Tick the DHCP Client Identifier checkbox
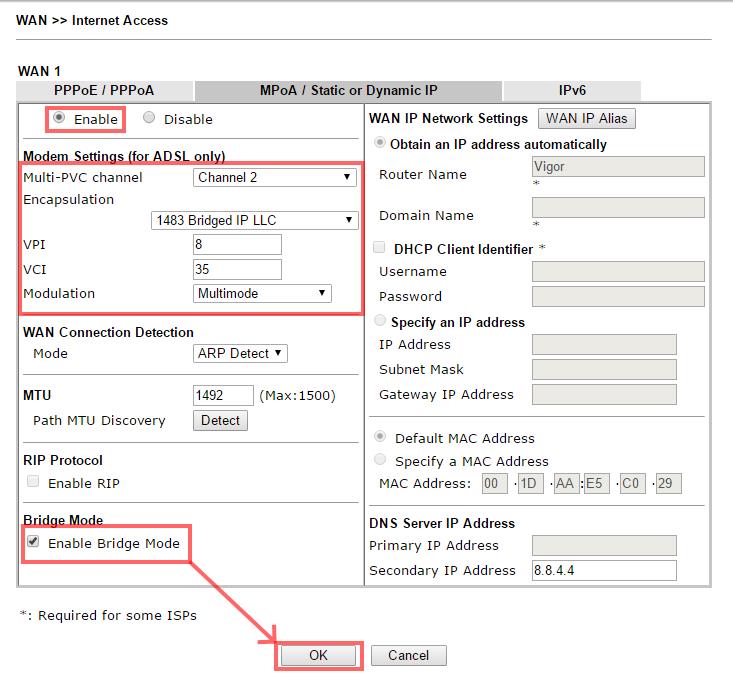 (380, 247)
